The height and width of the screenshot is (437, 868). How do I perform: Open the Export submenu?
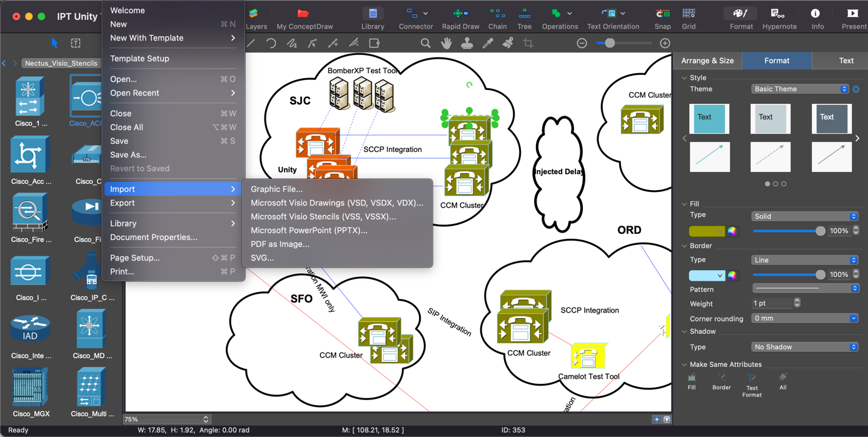tap(173, 203)
